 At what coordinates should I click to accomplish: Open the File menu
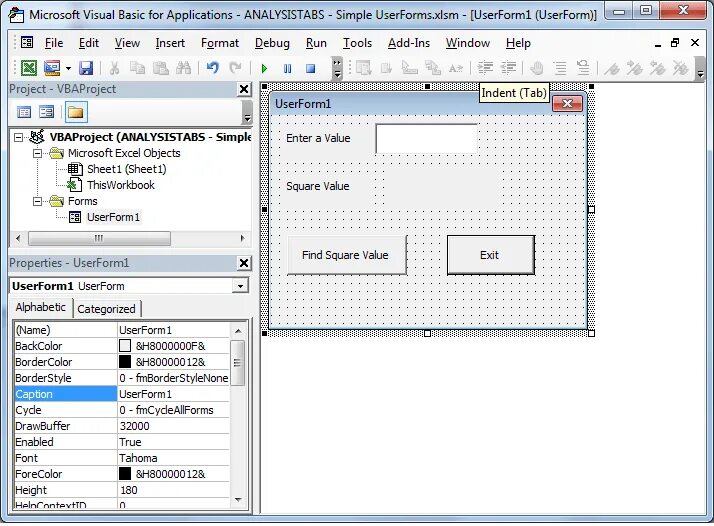click(54, 43)
